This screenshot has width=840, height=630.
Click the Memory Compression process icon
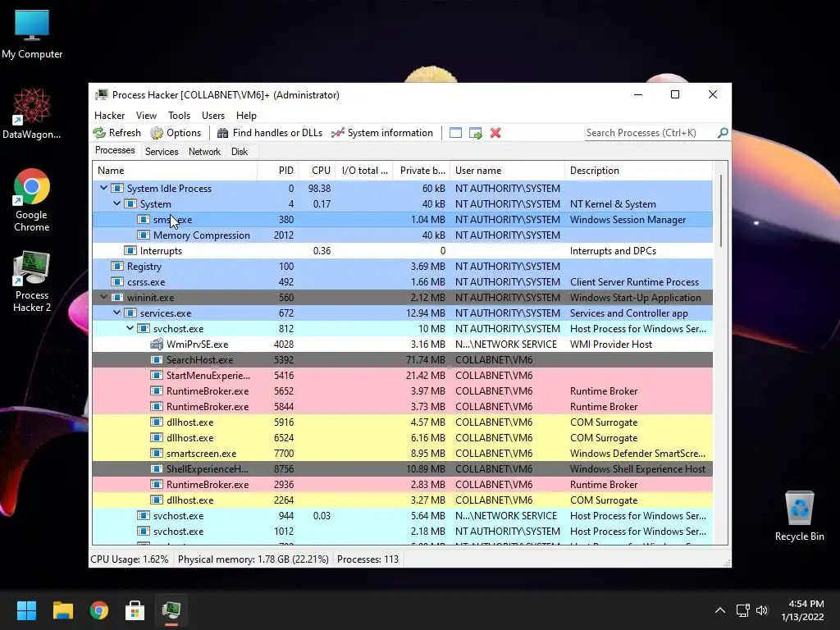tap(143, 235)
